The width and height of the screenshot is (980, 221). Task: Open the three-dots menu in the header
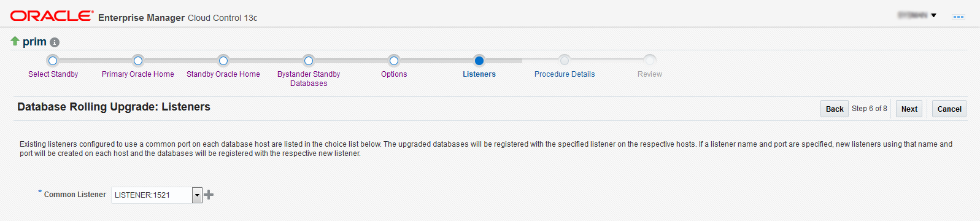tap(958, 17)
